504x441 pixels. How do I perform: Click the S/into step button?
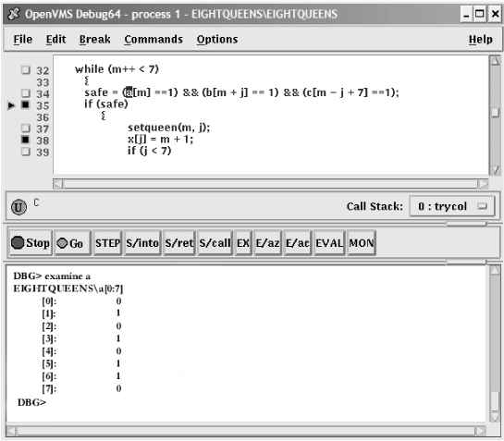point(142,242)
